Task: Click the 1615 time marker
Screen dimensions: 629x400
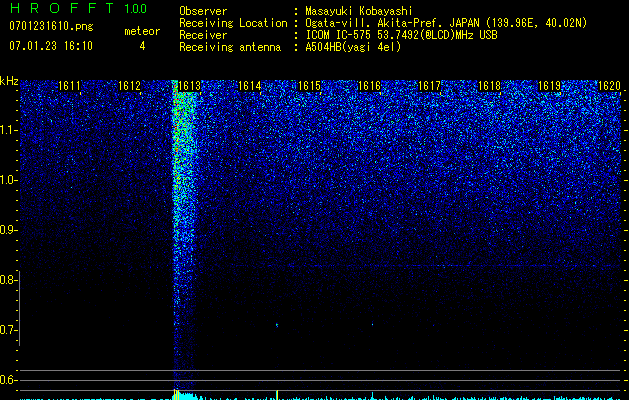Action: (310, 86)
